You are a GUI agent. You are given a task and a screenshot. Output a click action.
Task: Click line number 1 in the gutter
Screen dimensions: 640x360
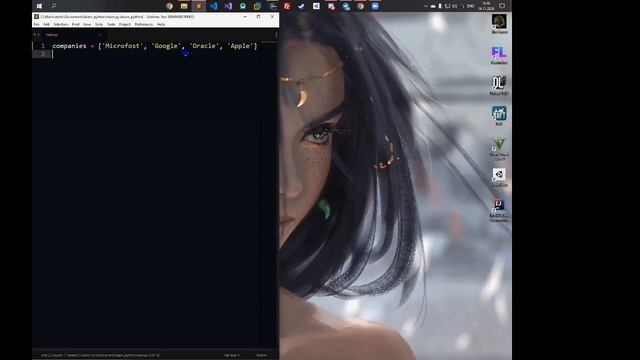click(x=43, y=46)
